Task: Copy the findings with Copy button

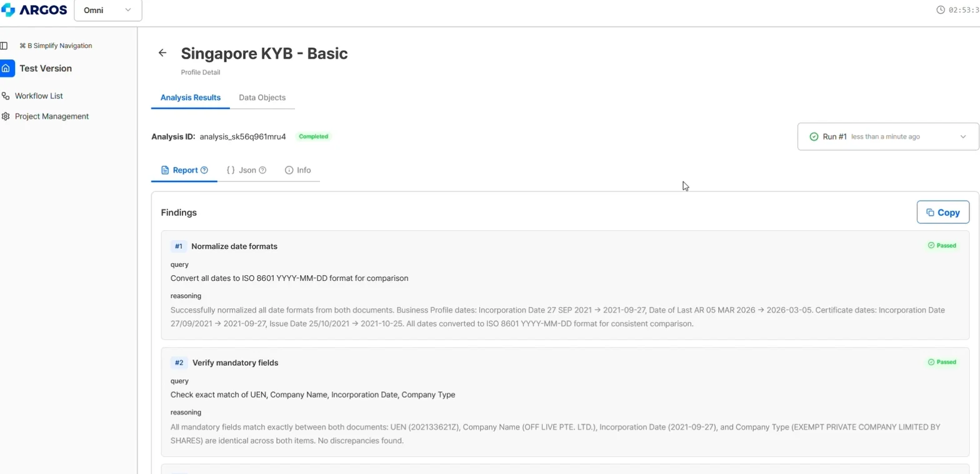Action: (942, 213)
